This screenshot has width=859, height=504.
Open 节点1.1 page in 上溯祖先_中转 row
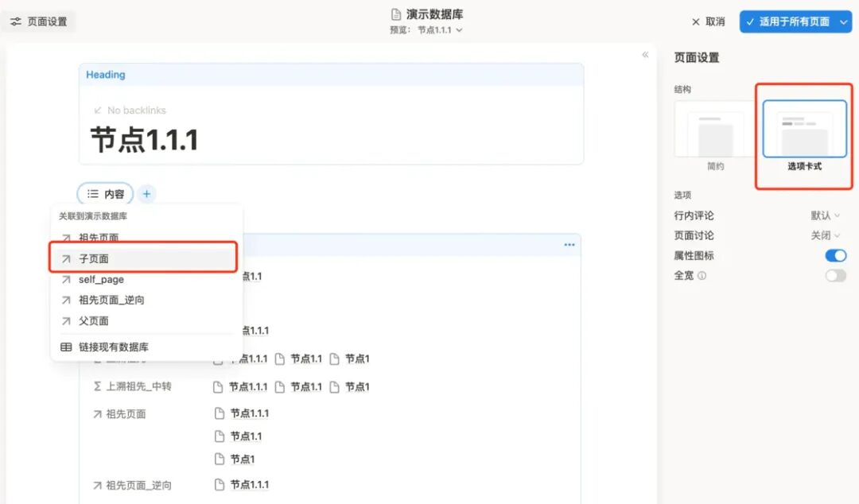(x=298, y=387)
